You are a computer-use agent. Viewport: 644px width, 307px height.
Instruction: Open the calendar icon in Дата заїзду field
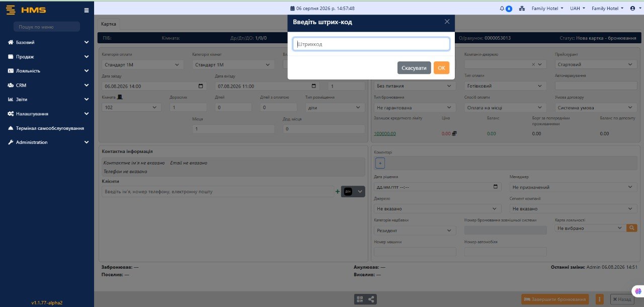201,86
